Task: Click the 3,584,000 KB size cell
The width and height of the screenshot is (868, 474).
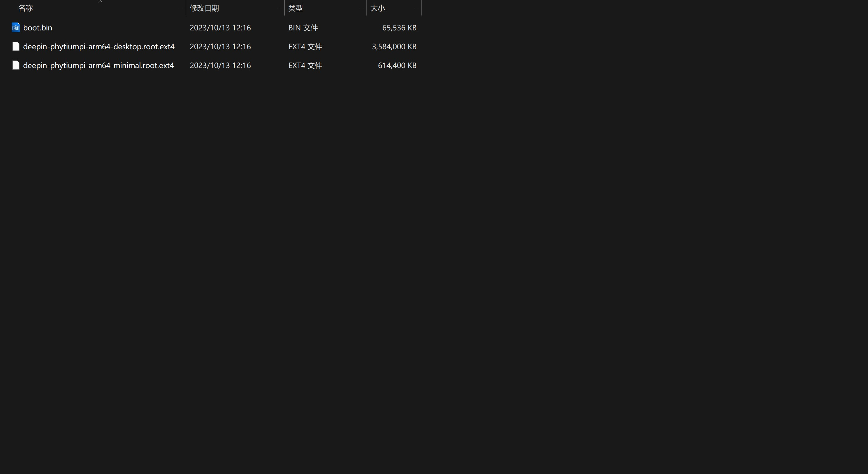Action: [x=394, y=47]
